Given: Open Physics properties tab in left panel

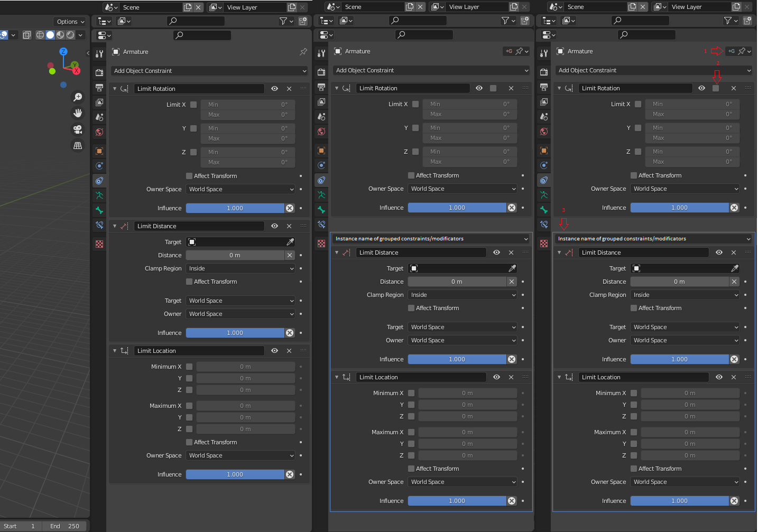Looking at the screenshot, I should pos(99,166).
